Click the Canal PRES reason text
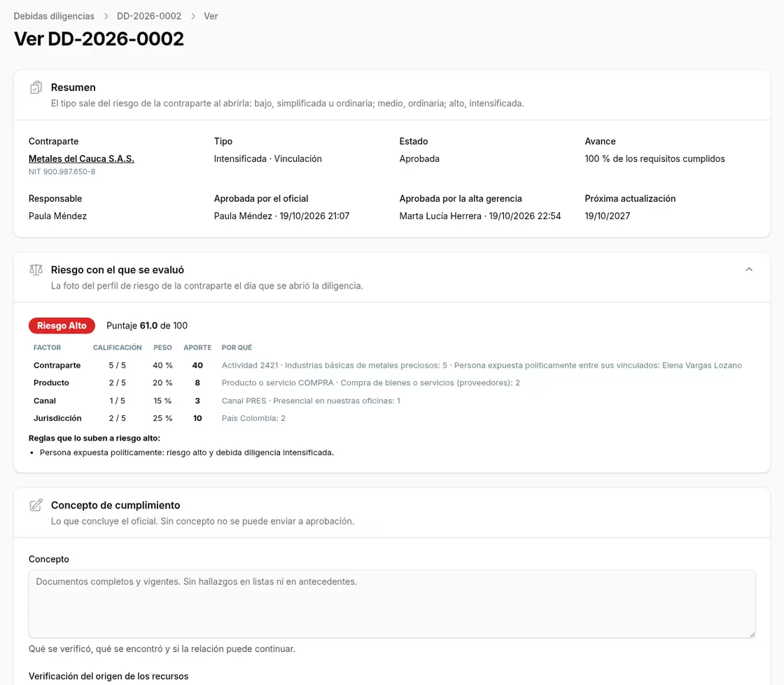The image size is (784, 685). tap(311, 401)
